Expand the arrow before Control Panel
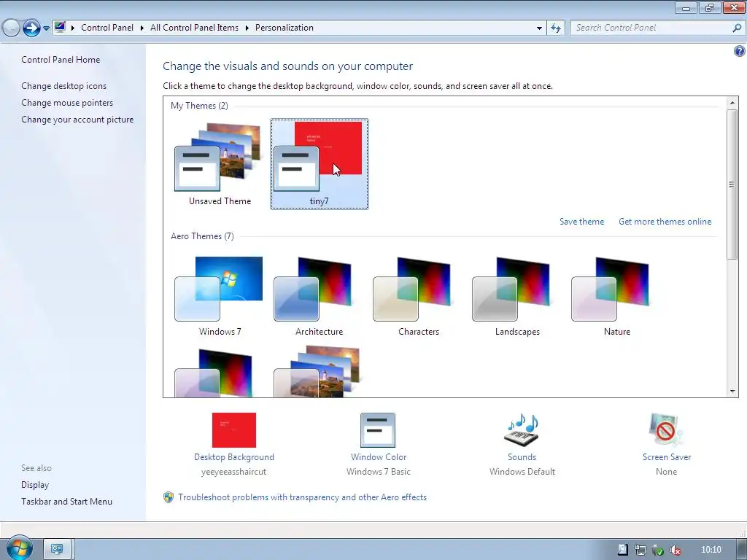Screen dimensions: 747x560 [73, 28]
